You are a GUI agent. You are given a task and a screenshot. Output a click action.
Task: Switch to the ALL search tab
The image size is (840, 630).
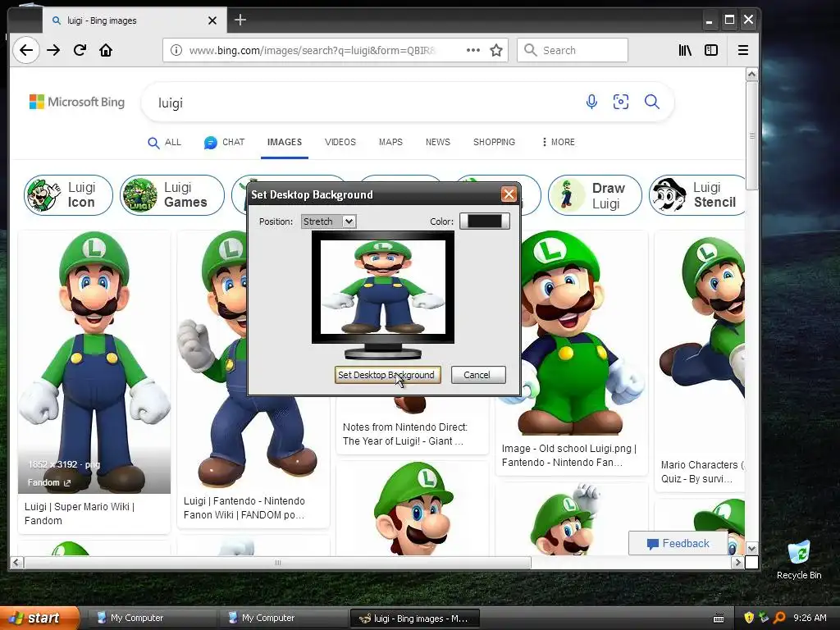point(164,143)
